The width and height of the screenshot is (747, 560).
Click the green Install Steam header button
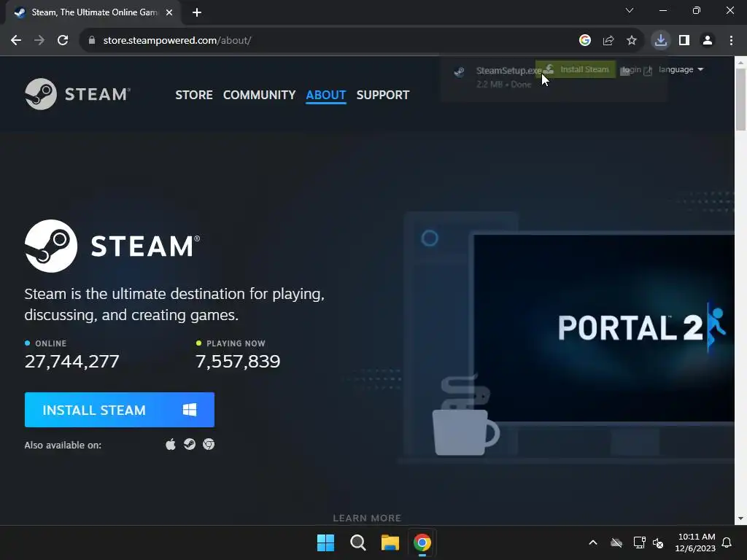point(576,69)
